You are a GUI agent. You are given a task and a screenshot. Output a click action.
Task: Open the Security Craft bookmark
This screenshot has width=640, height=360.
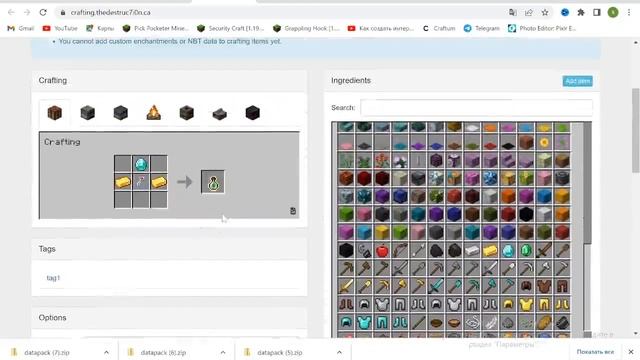pyautogui.click(x=231, y=28)
